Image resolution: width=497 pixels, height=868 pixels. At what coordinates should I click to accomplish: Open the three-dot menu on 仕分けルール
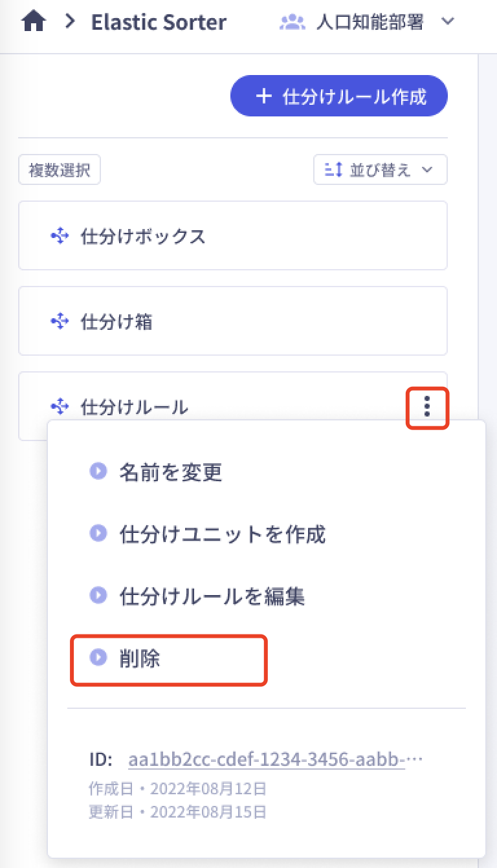click(x=427, y=407)
